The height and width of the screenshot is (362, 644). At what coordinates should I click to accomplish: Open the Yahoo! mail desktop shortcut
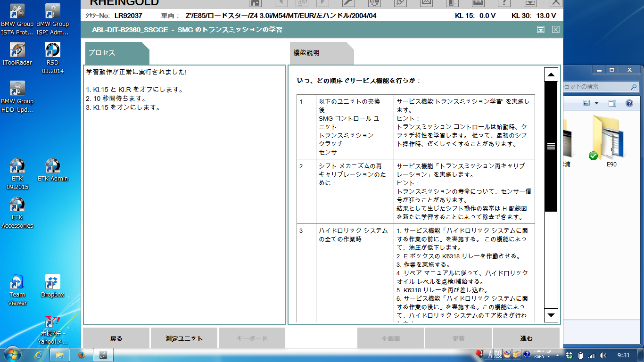[x=52, y=330]
